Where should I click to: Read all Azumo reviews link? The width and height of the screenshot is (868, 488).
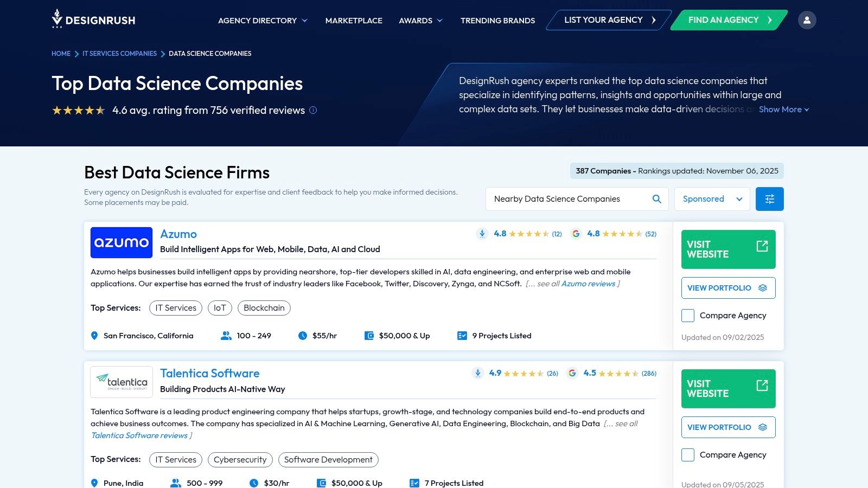click(x=588, y=284)
